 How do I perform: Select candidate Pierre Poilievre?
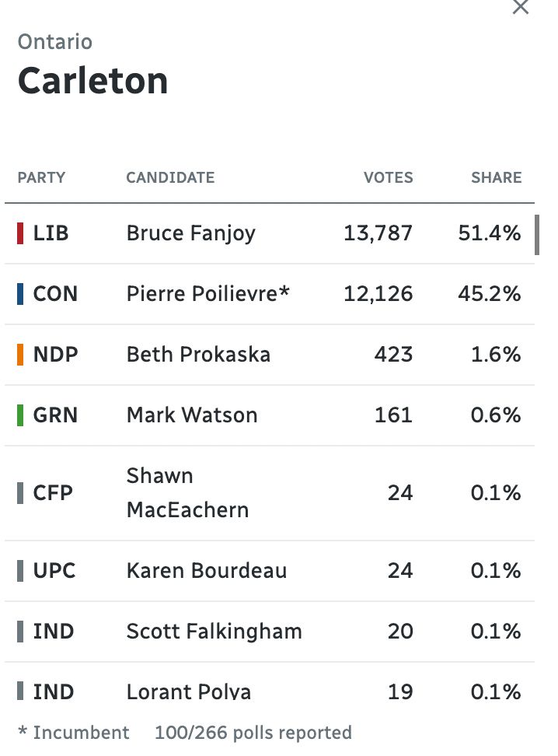tap(208, 294)
